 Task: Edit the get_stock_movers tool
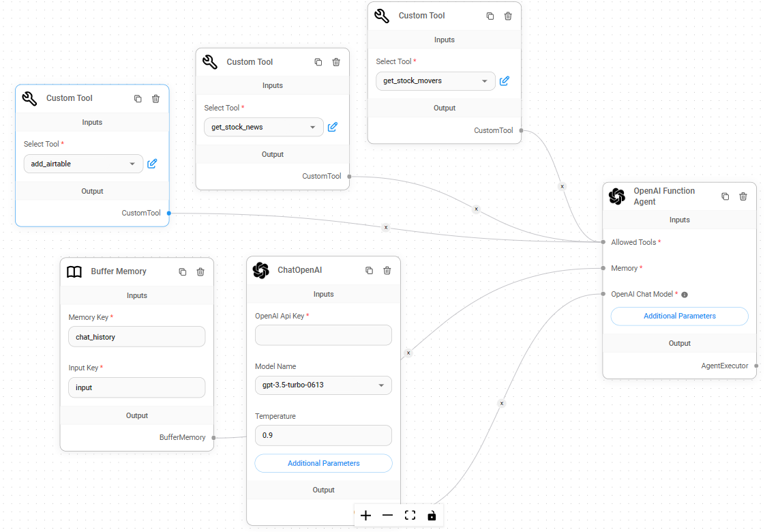pos(505,80)
